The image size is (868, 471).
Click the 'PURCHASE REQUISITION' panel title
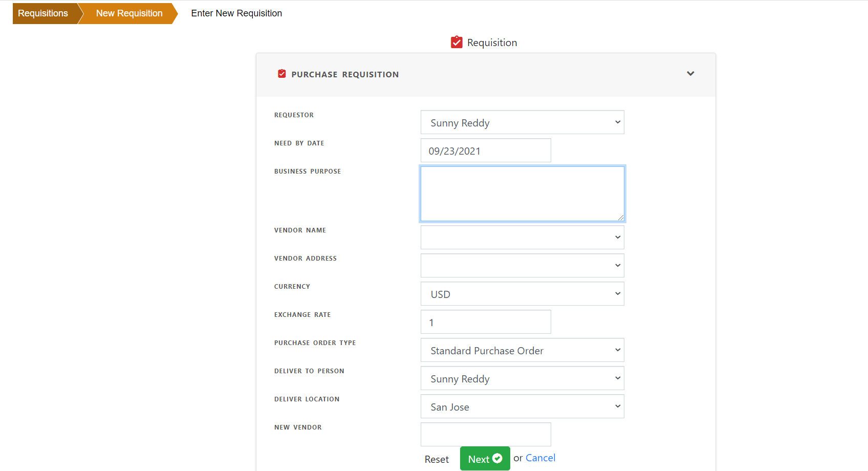345,74
